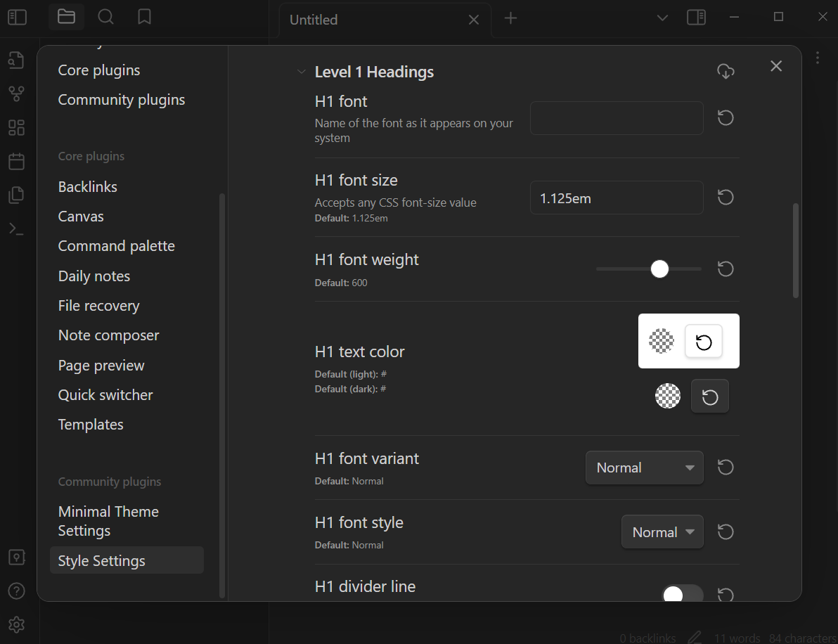Collapse the Level 1 Headings section
Viewport: 838px width, 644px height.
coord(302,72)
